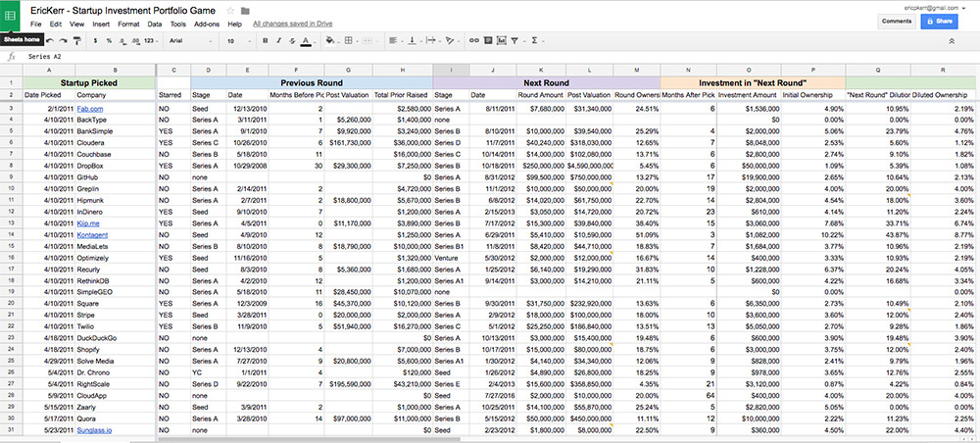Image resolution: width=980 pixels, height=443 pixels.
Task: Click the formula bar input
Action: pyautogui.click(x=500, y=56)
